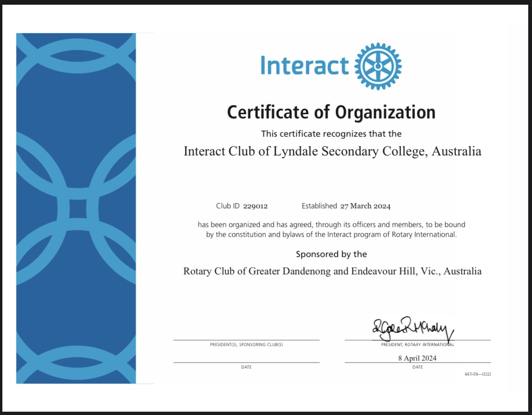This screenshot has height=415, width=532.
Task: Click 'has been organized and has agreed' line
Action: pyautogui.click(x=331, y=224)
